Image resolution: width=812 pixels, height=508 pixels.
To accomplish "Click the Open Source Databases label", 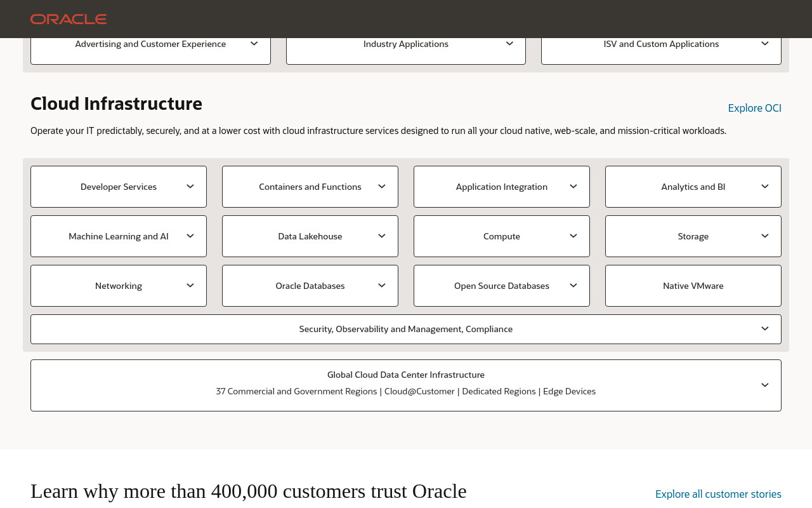I will click(x=502, y=286).
